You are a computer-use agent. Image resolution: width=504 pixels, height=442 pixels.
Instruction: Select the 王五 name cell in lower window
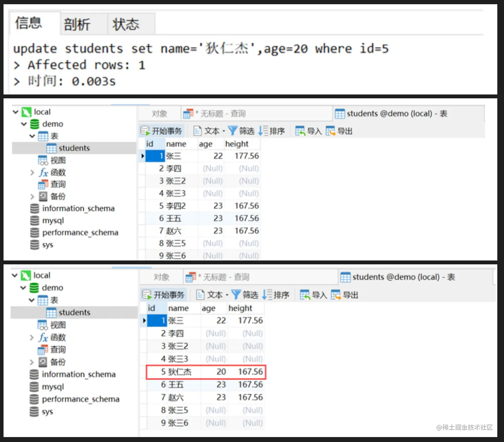coord(184,385)
